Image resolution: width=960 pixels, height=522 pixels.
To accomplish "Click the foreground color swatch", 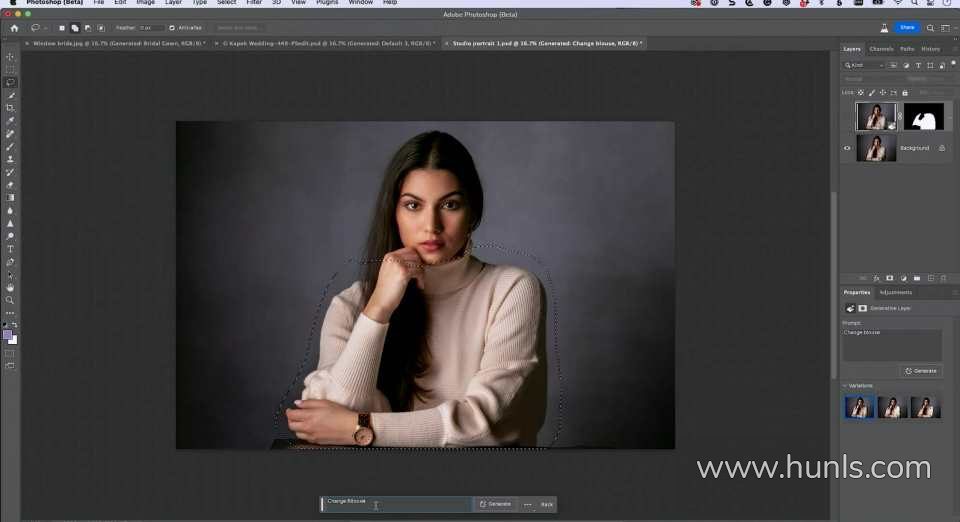I will (x=7, y=335).
